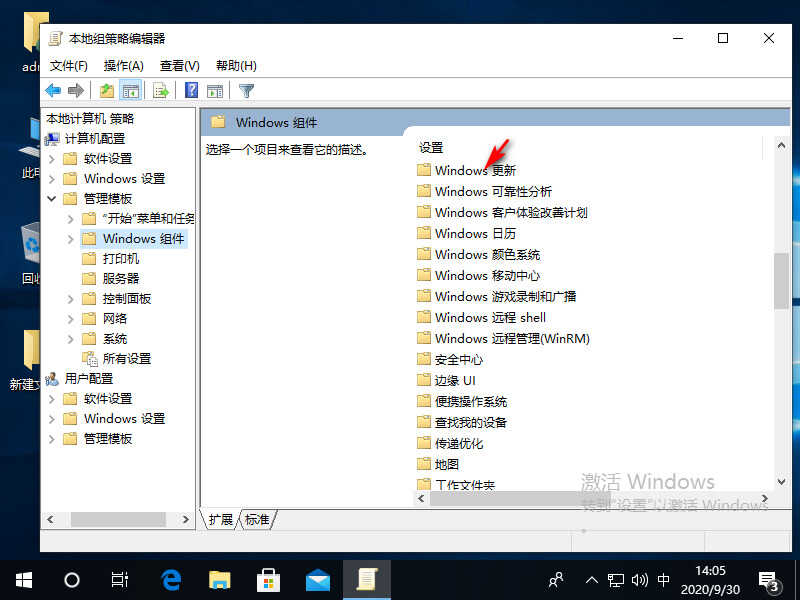Expand the Windows 组件 tree node

(x=70, y=239)
